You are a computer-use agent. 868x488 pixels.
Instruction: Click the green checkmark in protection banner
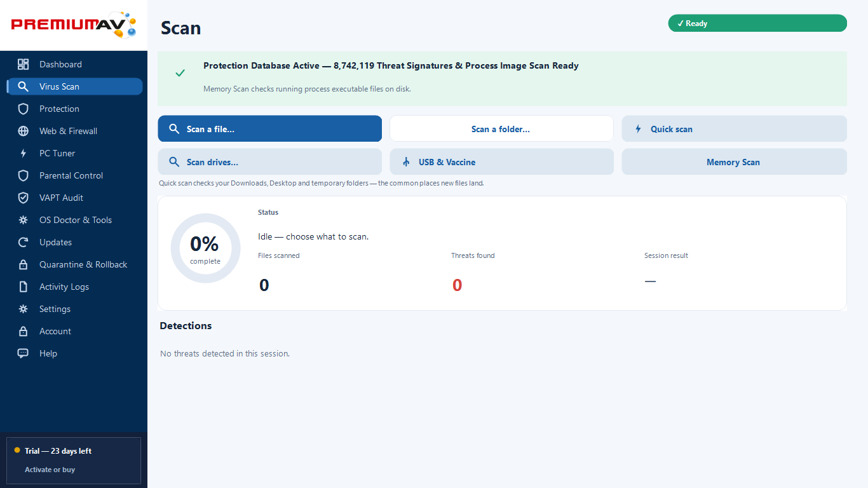tap(180, 73)
